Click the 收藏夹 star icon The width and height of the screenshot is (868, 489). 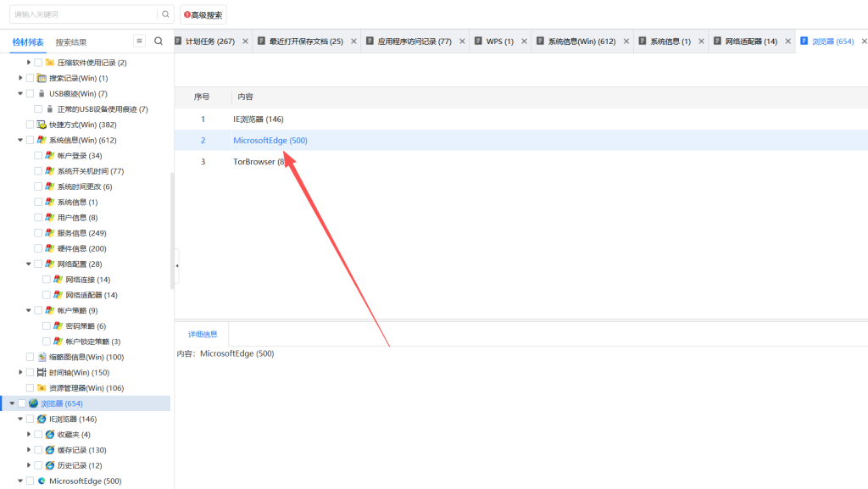tap(50, 435)
